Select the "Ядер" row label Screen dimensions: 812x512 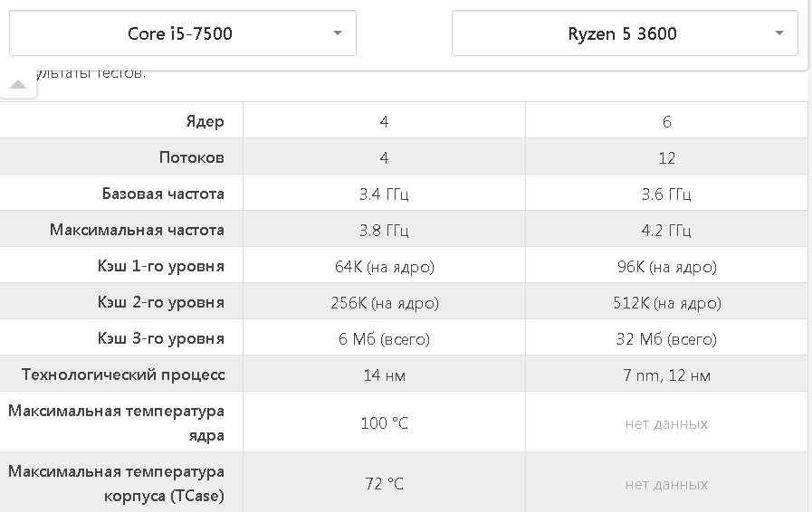pyautogui.click(x=203, y=121)
